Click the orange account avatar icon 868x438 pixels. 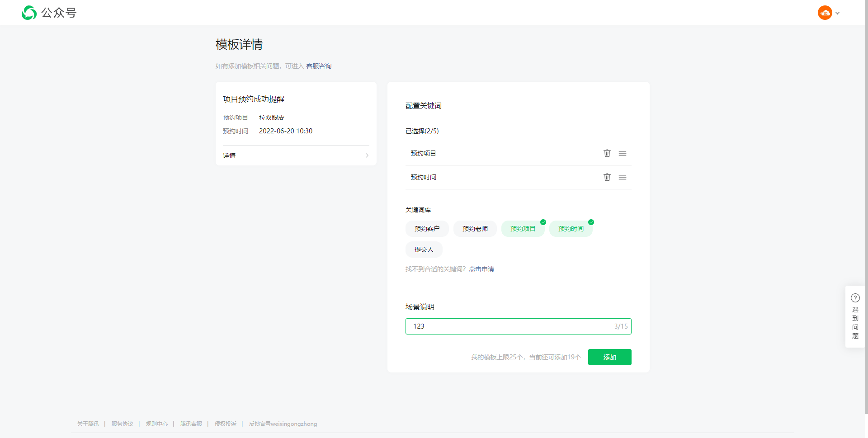825,13
